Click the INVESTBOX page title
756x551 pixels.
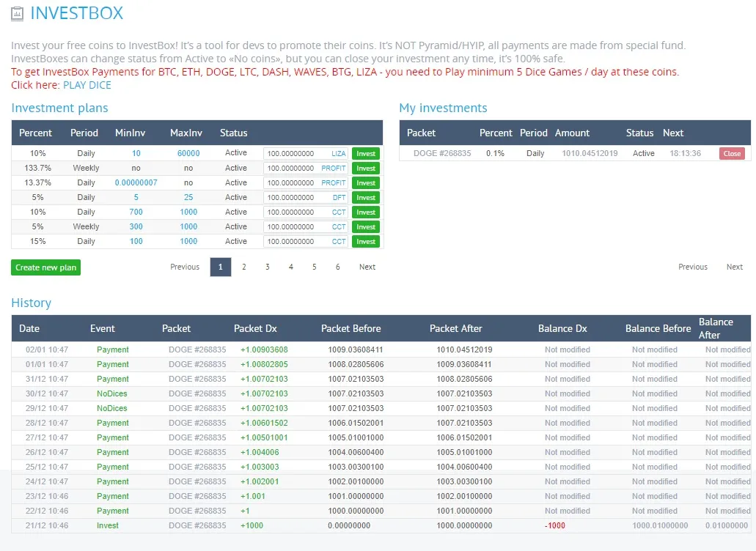77,13
